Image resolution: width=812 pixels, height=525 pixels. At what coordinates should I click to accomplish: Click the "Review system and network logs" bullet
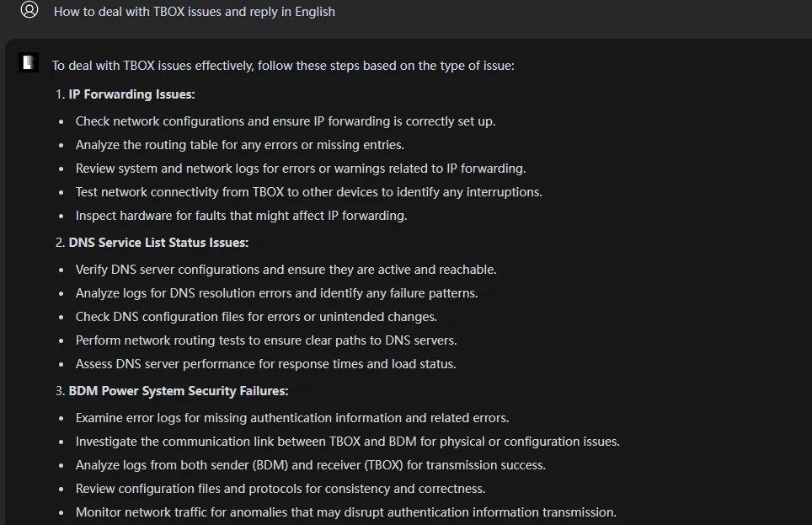(300, 169)
